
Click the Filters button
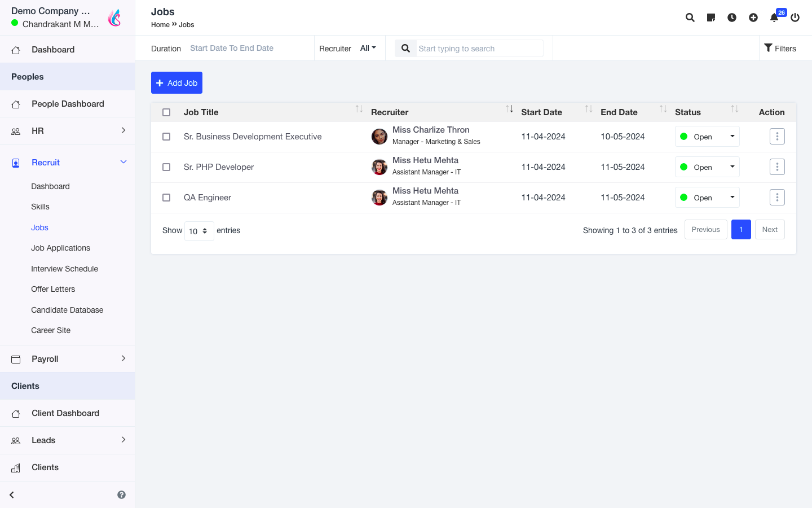(x=780, y=49)
